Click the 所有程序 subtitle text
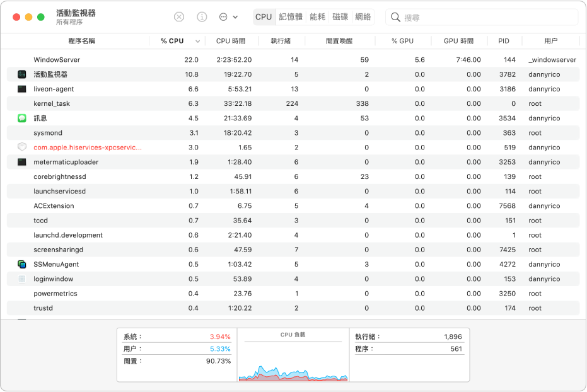The image size is (587, 392). pyautogui.click(x=69, y=22)
